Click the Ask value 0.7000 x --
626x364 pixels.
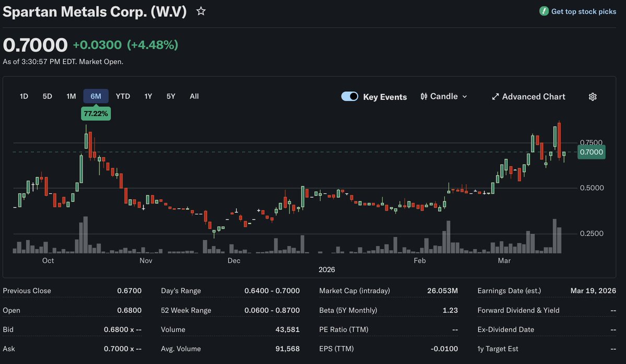pyautogui.click(x=123, y=348)
